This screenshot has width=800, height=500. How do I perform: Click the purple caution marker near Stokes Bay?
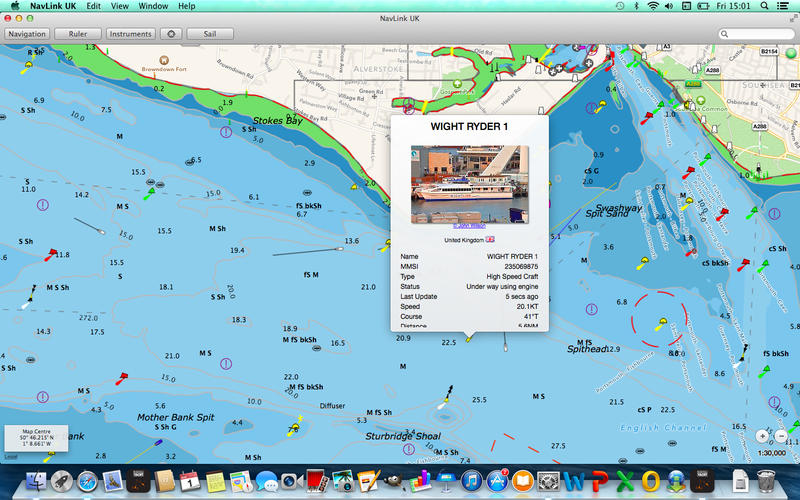coord(226,132)
